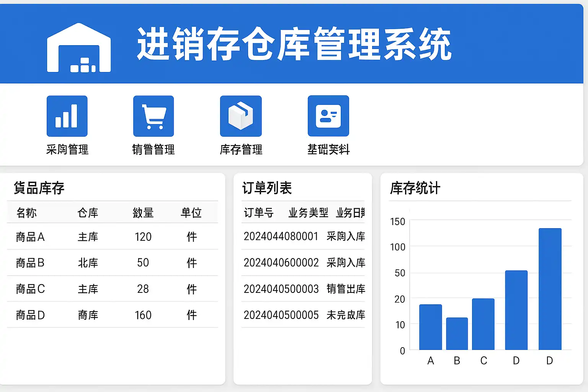The height and width of the screenshot is (392, 588).
Task: Open order 2024040500005
Action: coord(281,315)
